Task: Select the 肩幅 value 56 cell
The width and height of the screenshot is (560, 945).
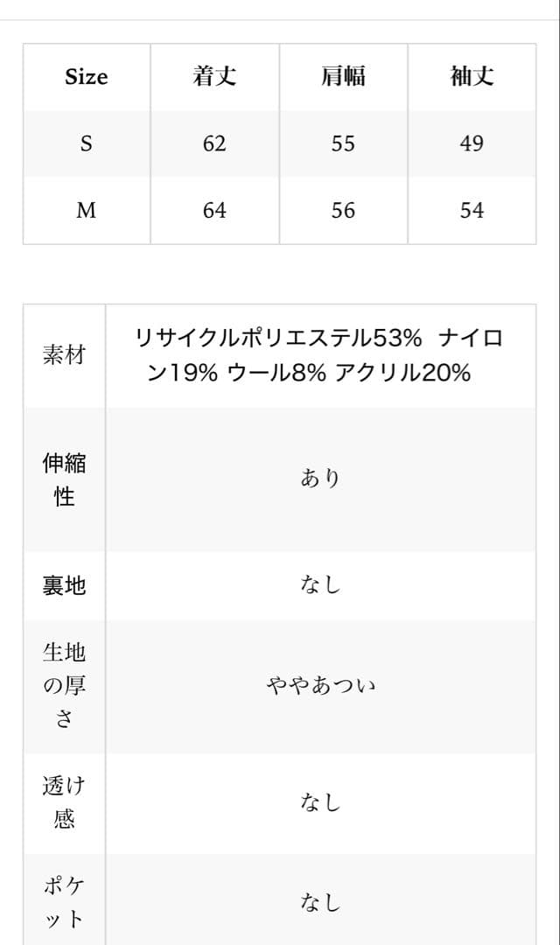Action: 343,211
